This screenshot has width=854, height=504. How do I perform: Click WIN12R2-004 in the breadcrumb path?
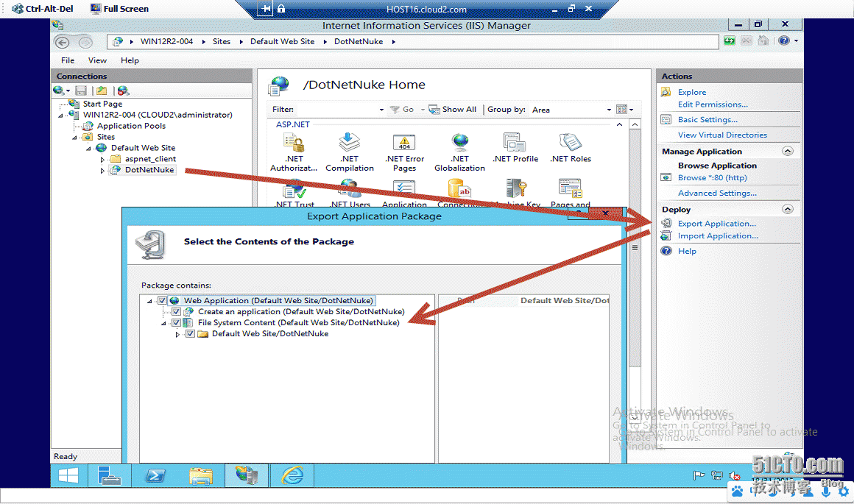pyautogui.click(x=166, y=41)
